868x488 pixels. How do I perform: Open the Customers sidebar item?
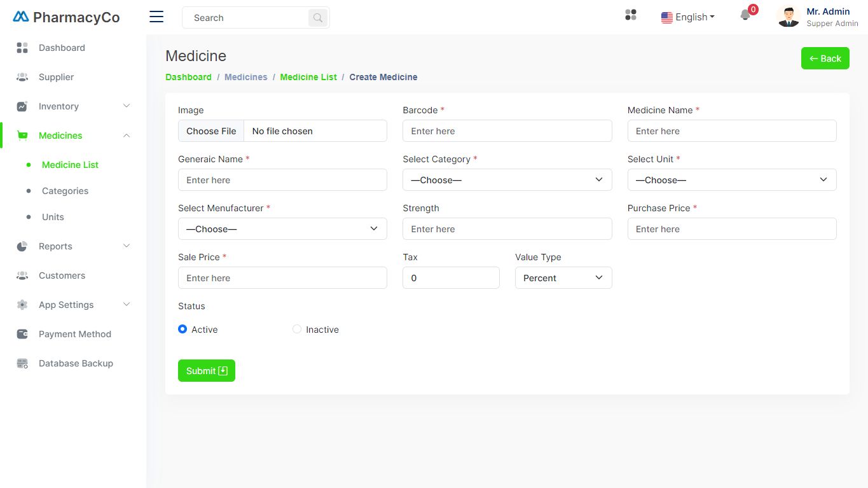click(x=62, y=275)
